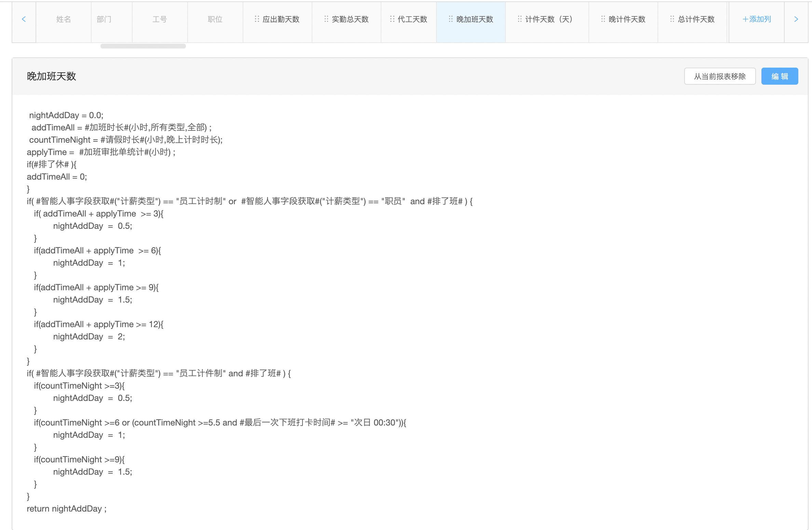
Task: Open the 职位 column settings
Action: pos(215,19)
